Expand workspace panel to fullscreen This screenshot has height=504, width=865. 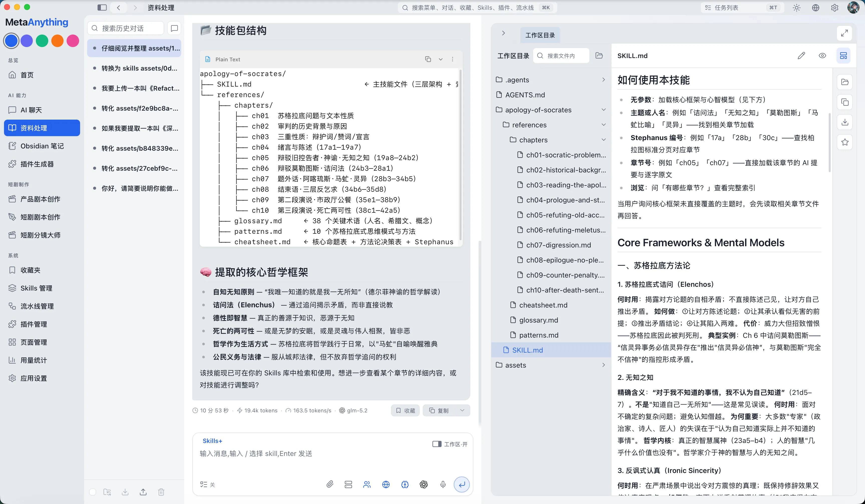[x=844, y=33]
